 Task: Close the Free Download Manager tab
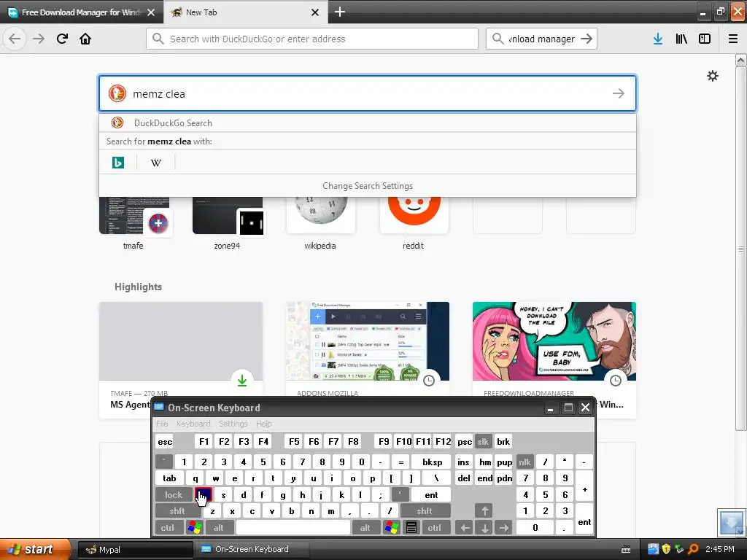(151, 12)
